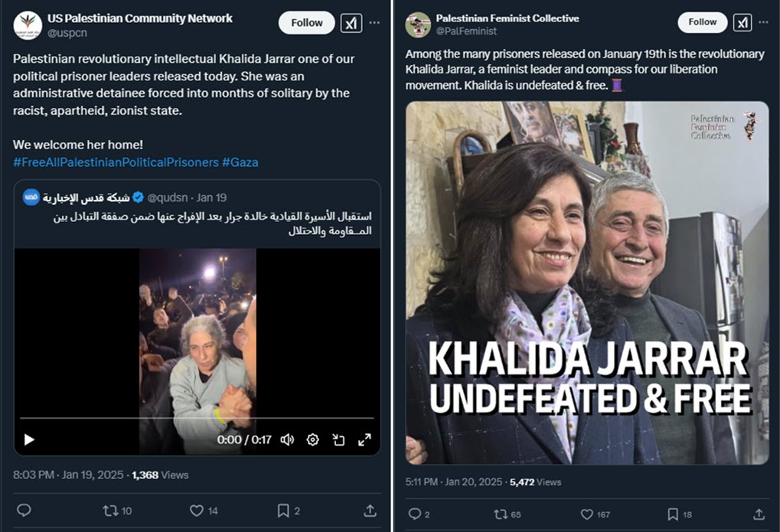
Task: Toggle fullscreen on the embedded video
Action: [364, 439]
